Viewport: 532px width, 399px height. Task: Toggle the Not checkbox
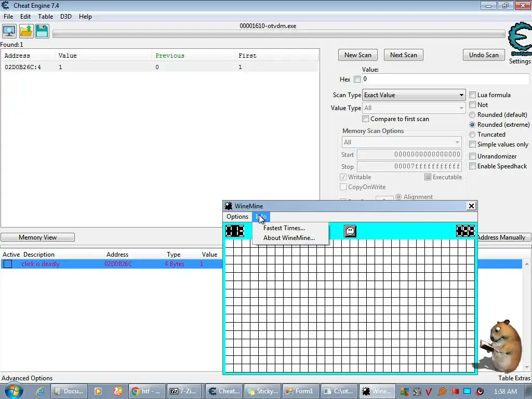pos(472,105)
